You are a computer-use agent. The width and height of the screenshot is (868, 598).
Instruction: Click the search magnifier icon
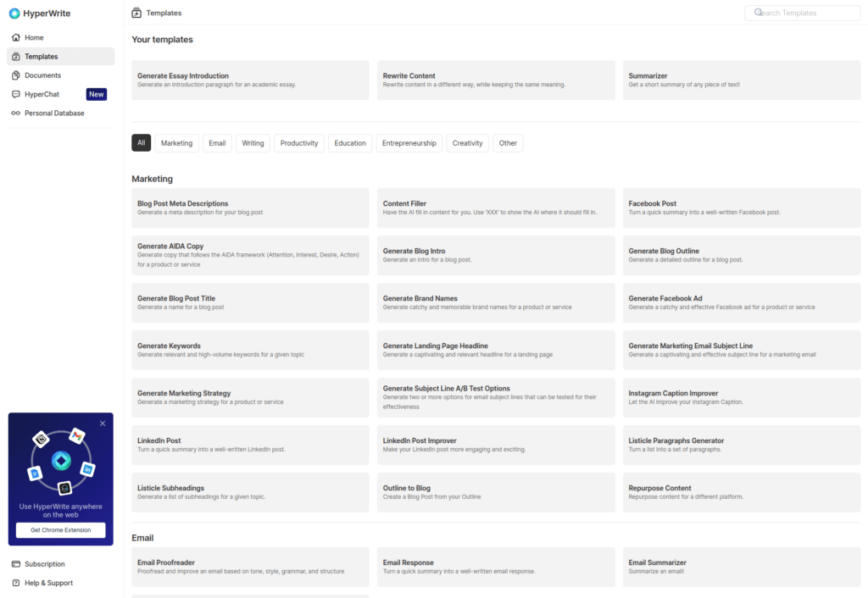click(759, 12)
